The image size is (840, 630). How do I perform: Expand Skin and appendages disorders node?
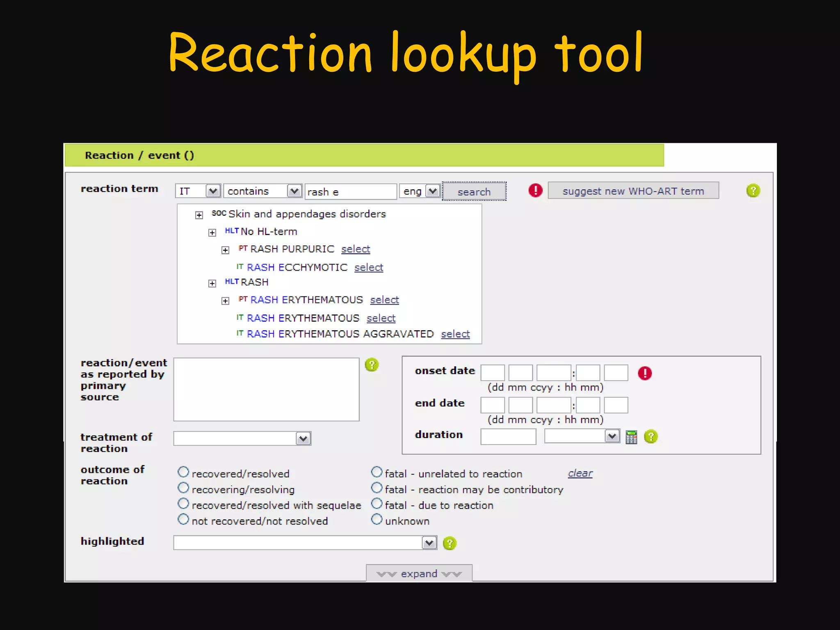[199, 215]
